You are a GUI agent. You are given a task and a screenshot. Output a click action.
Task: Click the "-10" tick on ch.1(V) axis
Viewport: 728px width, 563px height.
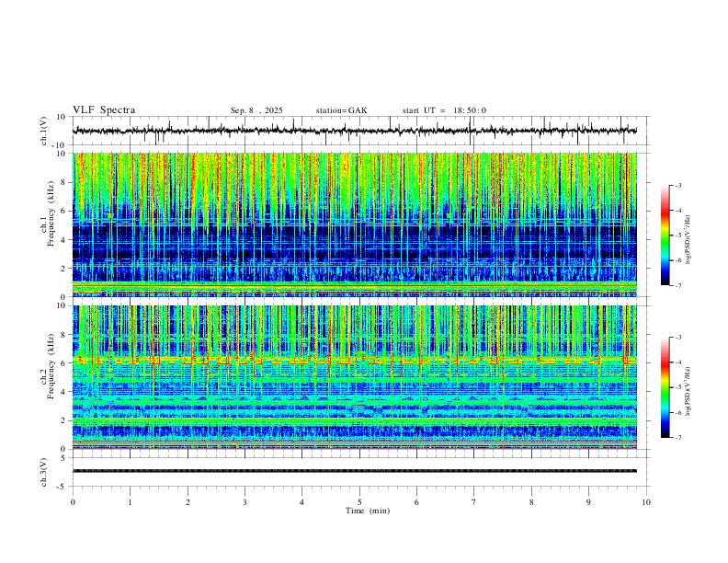(x=61, y=145)
